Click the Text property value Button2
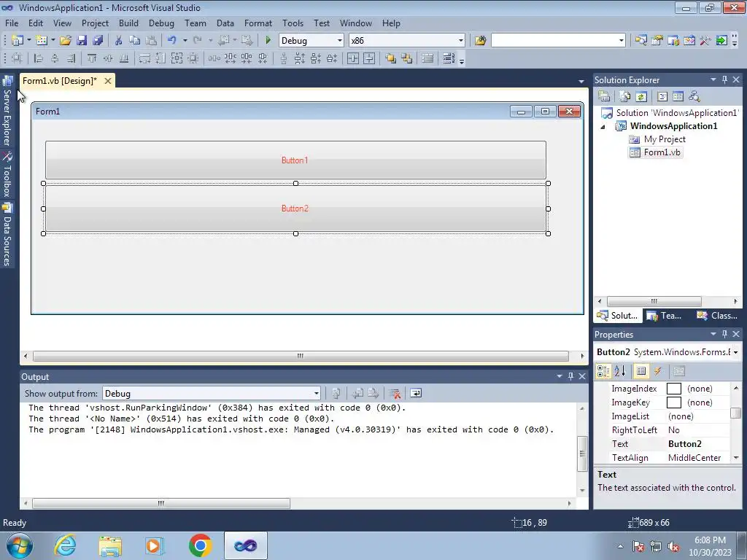 (684, 444)
